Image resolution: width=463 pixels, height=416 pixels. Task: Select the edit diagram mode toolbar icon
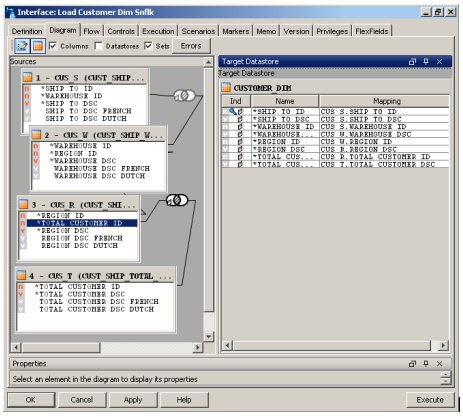(x=22, y=46)
